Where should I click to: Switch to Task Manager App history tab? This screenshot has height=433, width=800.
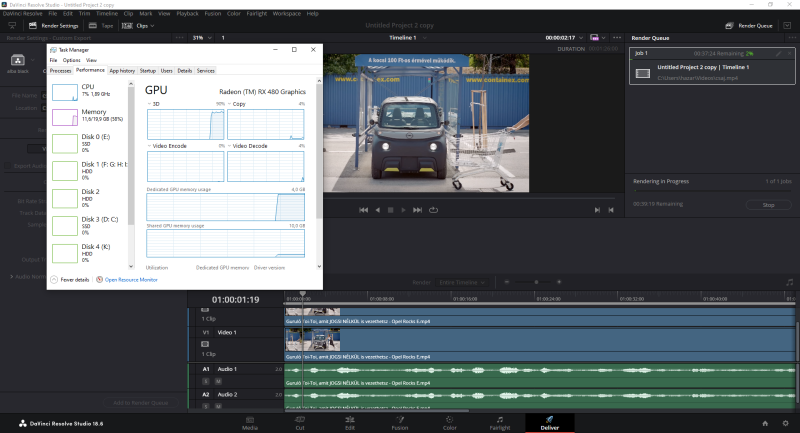coord(122,71)
